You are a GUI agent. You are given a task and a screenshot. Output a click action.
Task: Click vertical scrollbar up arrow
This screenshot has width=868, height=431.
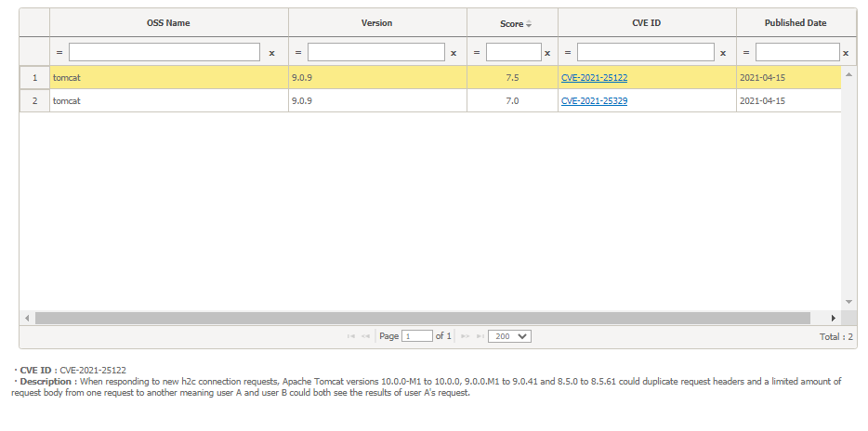pyautogui.click(x=848, y=73)
